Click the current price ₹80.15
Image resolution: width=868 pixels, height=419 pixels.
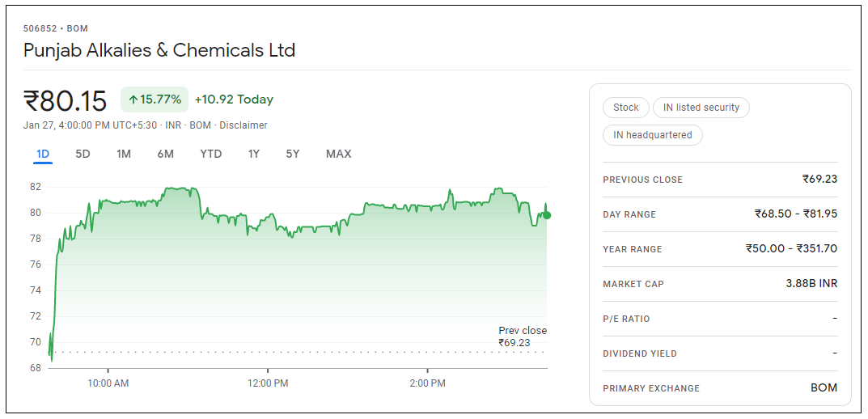(66, 101)
